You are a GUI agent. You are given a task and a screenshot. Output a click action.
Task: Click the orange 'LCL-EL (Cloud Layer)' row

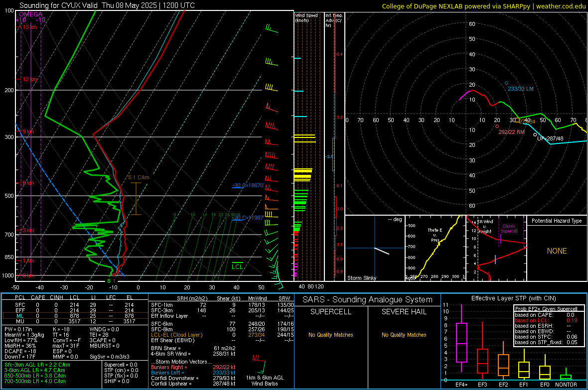pos(222,335)
